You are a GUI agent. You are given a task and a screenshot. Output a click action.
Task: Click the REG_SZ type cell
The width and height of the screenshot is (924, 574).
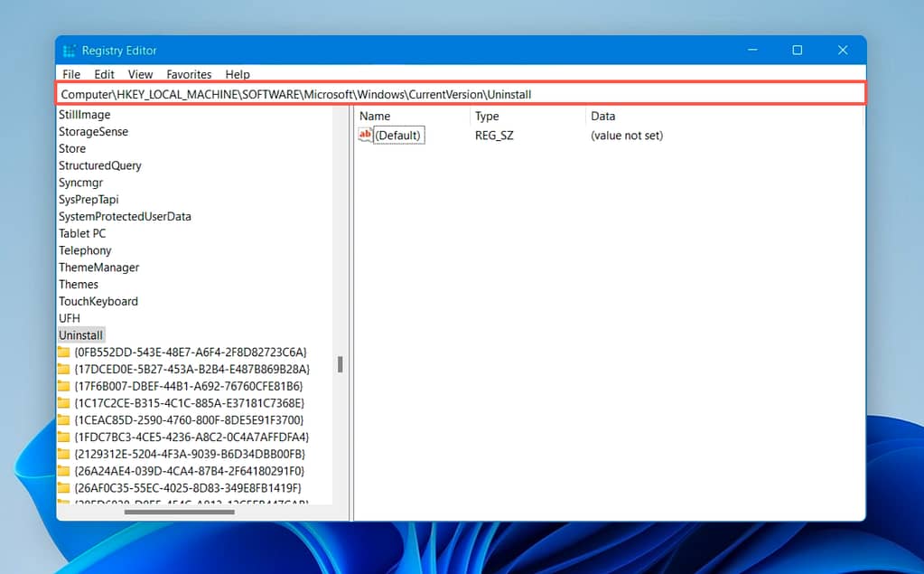point(494,136)
